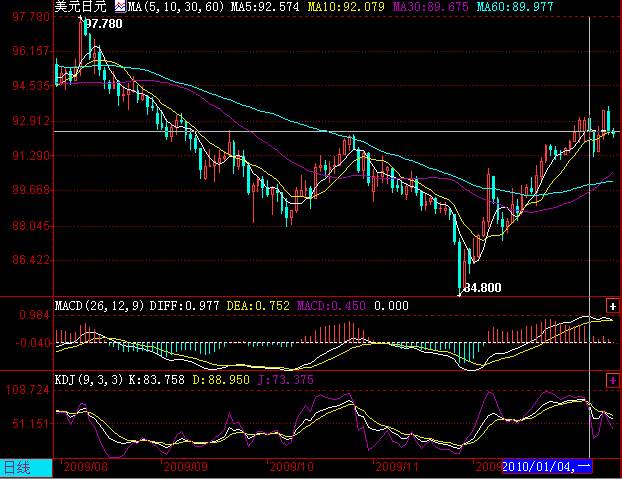Click the 92.912 price axis label
The height and width of the screenshot is (479, 622).
point(27,121)
